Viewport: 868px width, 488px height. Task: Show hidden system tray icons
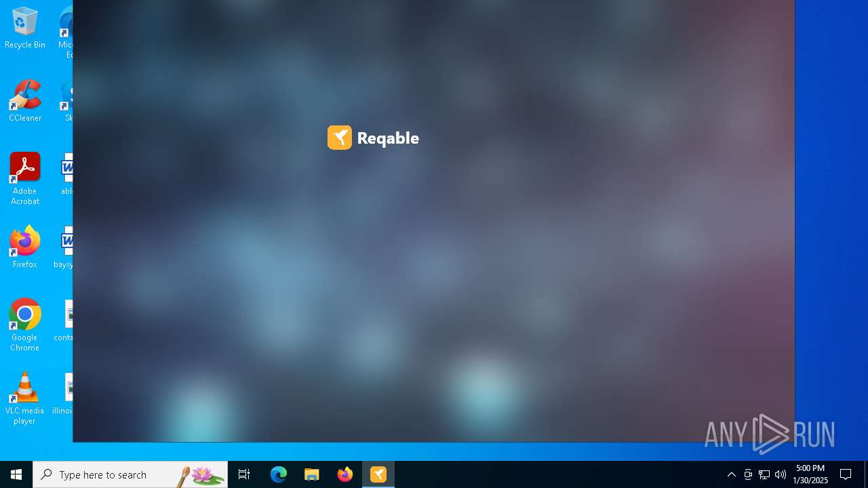(x=732, y=474)
